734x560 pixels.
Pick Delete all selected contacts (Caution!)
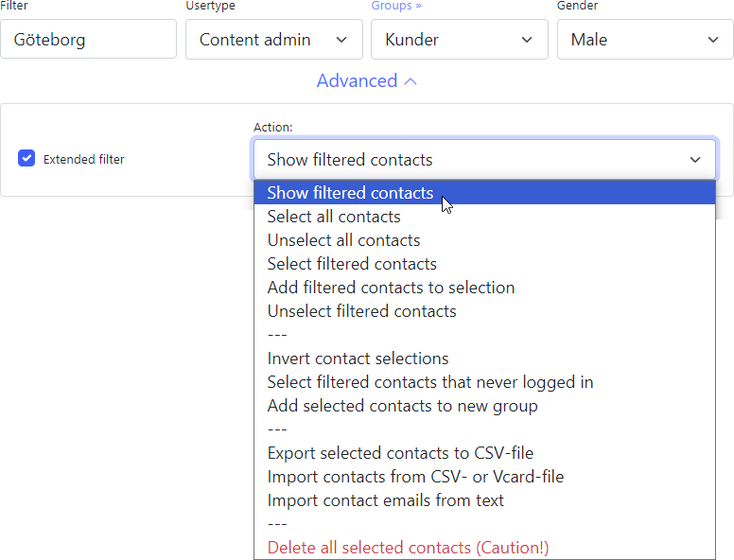[484, 548]
